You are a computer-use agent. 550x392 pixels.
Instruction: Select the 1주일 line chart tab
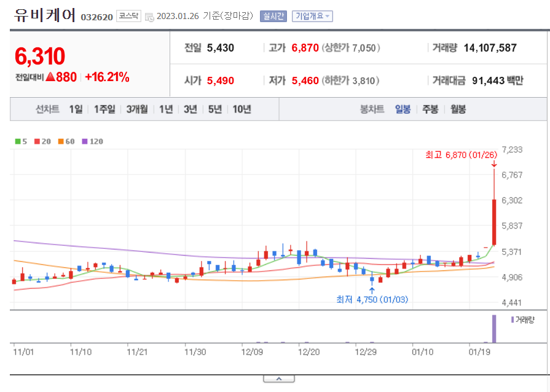point(104,109)
